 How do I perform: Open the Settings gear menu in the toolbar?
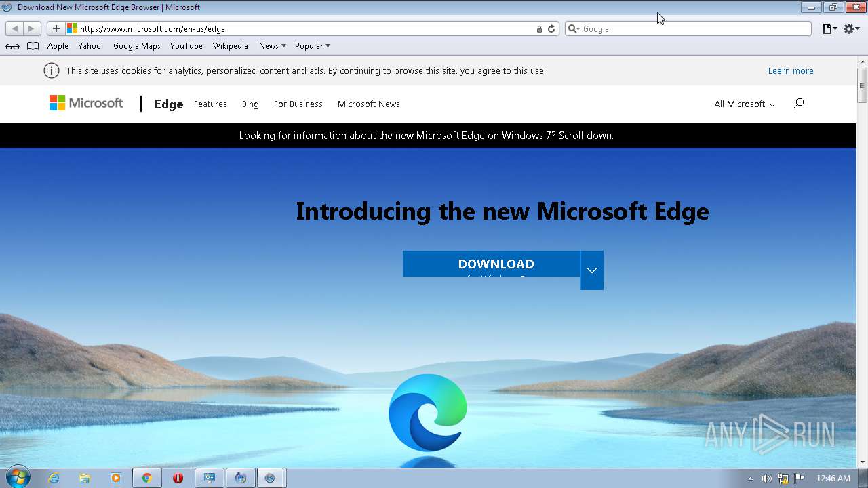point(851,28)
